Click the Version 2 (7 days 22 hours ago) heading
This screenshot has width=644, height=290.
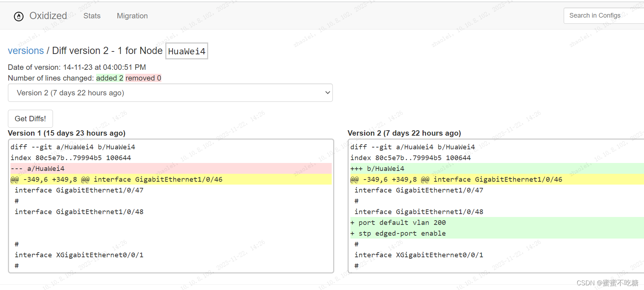coord(404,133)
